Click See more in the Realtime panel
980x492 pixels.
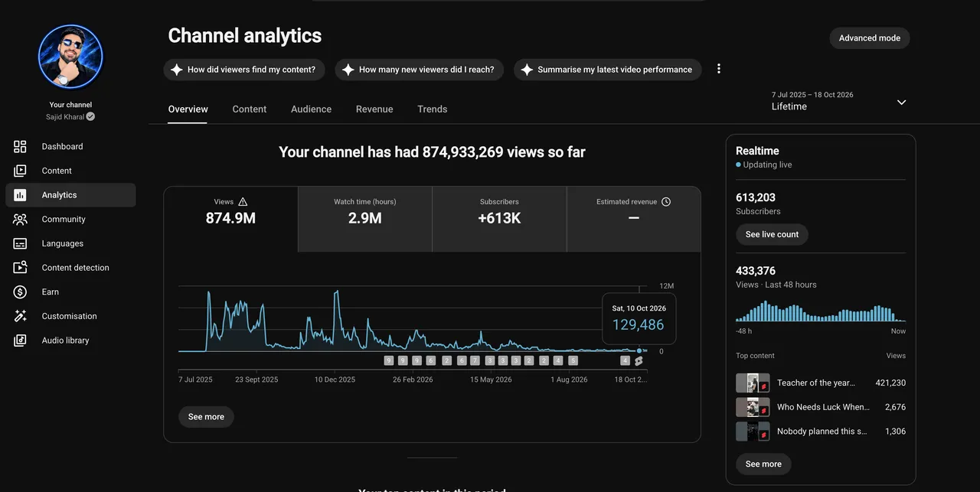tap(763, 464)
